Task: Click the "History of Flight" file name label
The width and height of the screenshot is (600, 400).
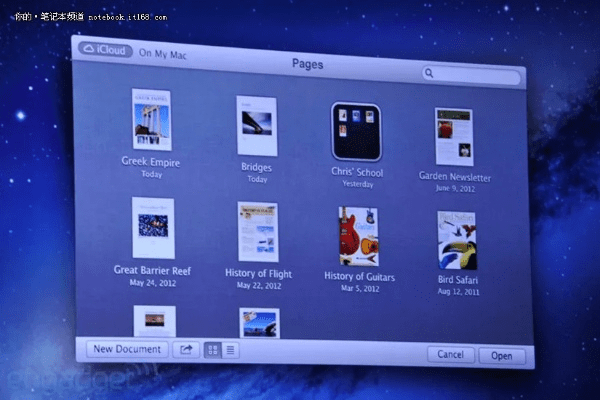Action: click(x=258, y=274)
